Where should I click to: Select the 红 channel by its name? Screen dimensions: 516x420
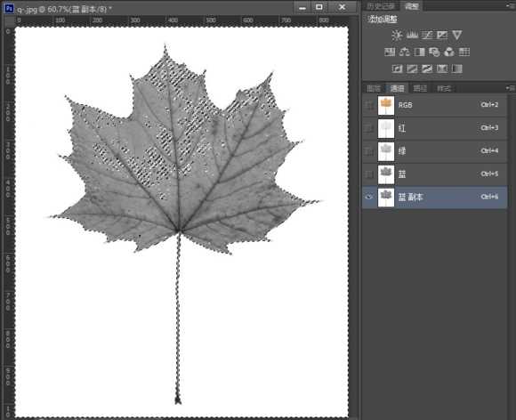pos(402,128)
